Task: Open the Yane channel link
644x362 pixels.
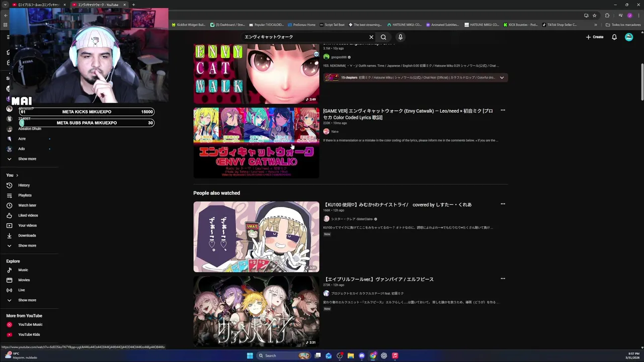Action: pos(335,132)
